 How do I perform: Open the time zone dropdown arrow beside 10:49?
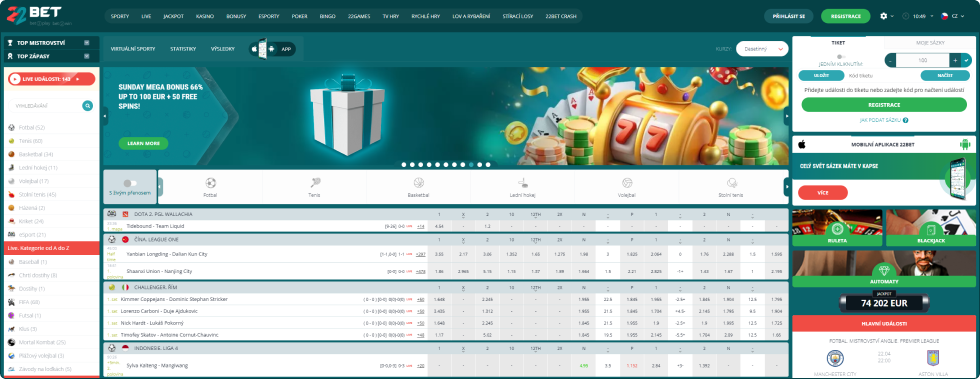[x=931, y=16]
